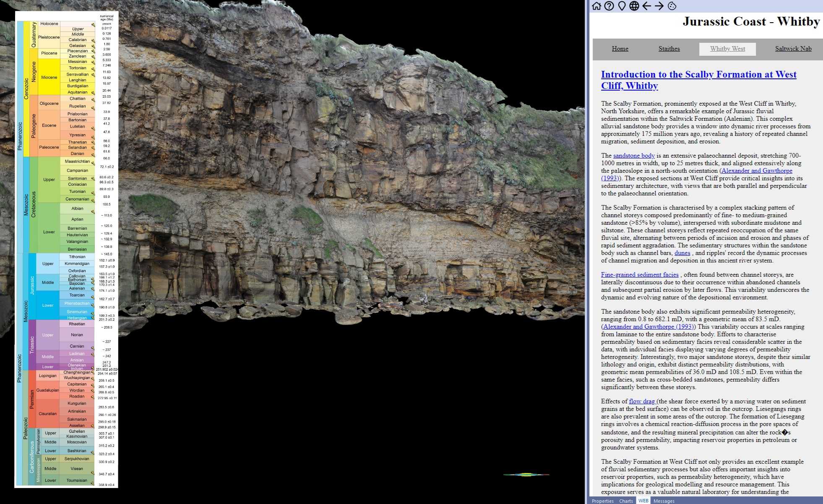This screenshot has height=504, width=823.
Task: Go forward with the right arrow icon
Action: [659, 6]
